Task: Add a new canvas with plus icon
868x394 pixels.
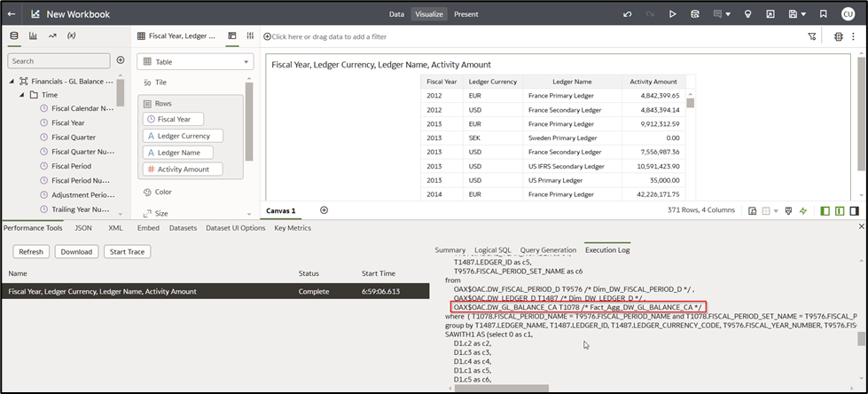Action: click(324, 210)
